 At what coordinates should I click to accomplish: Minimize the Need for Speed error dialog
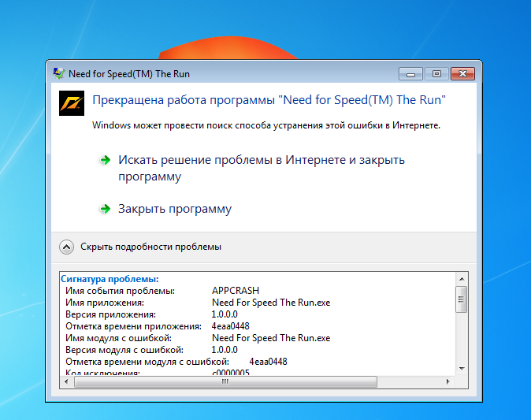point(410,74)
